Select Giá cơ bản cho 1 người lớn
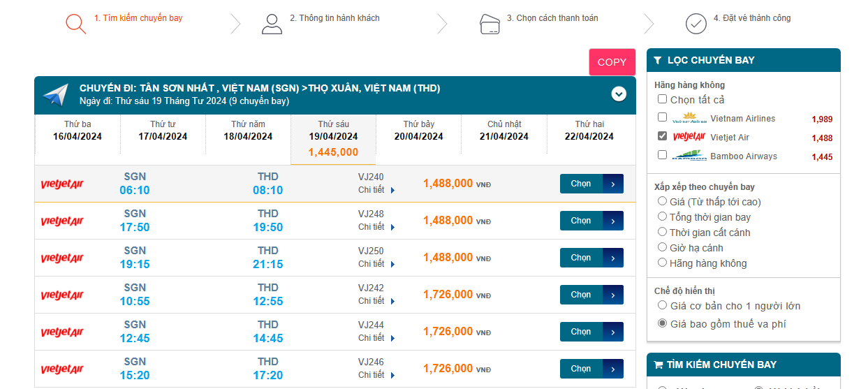This screenshot has height=389, width=868. pyautogui.click(x=663, y=305)
